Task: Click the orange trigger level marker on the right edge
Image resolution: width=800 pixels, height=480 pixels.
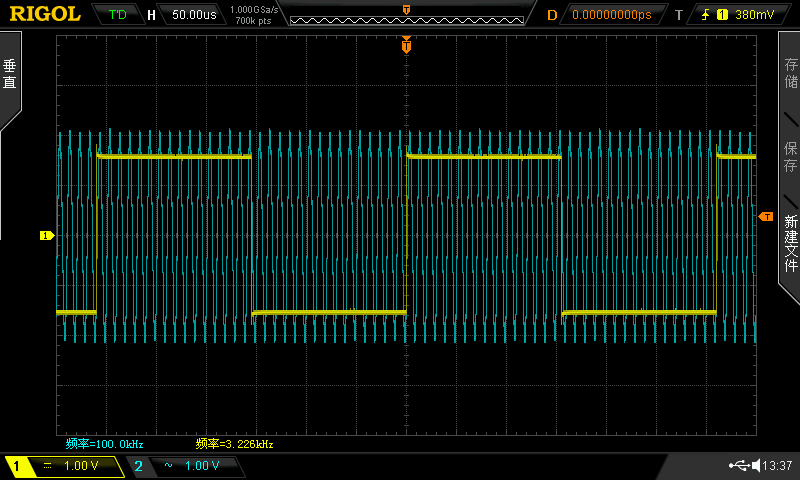Action: pos(766,217)
